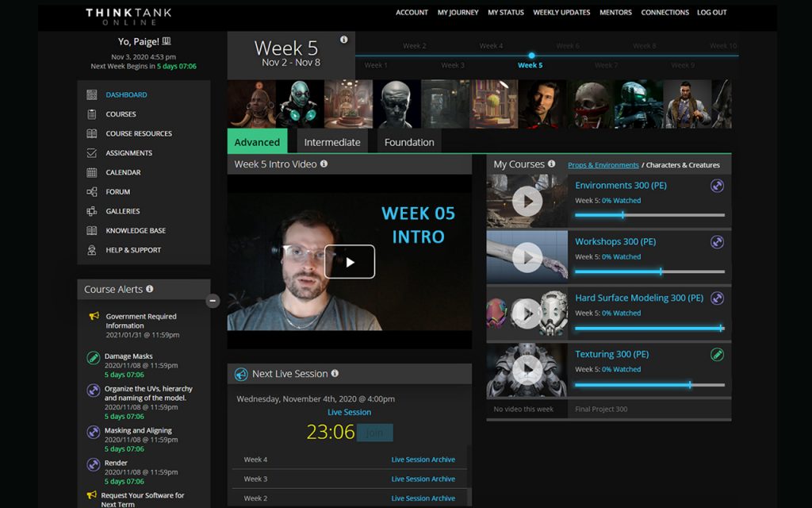Switch to Characters & Creatures course track

pos(683,165)
